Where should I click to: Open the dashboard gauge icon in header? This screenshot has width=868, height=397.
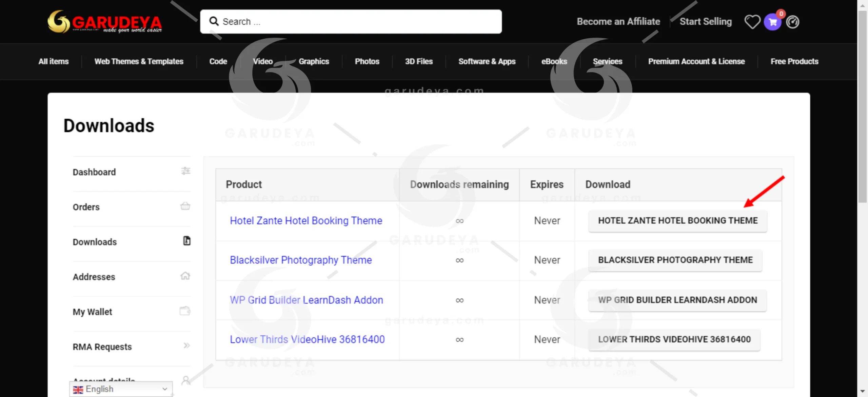(793, 22)
